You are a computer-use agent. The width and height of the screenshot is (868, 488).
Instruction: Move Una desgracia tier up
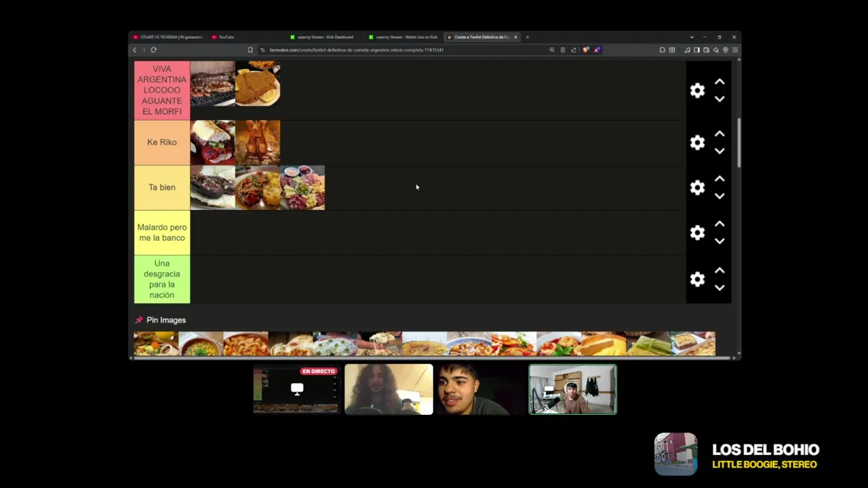click(x=719, y=270)
